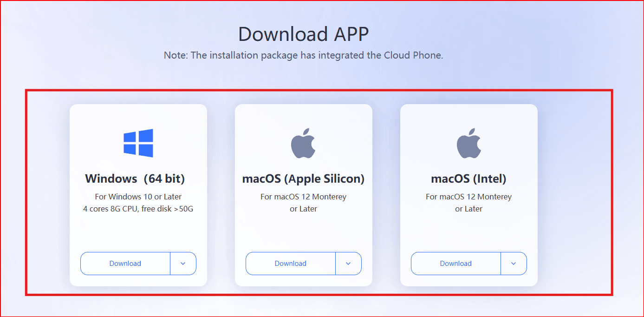Click the Apple logo on Apple Silicon card
Screen dimensions: 644x317
303,143
